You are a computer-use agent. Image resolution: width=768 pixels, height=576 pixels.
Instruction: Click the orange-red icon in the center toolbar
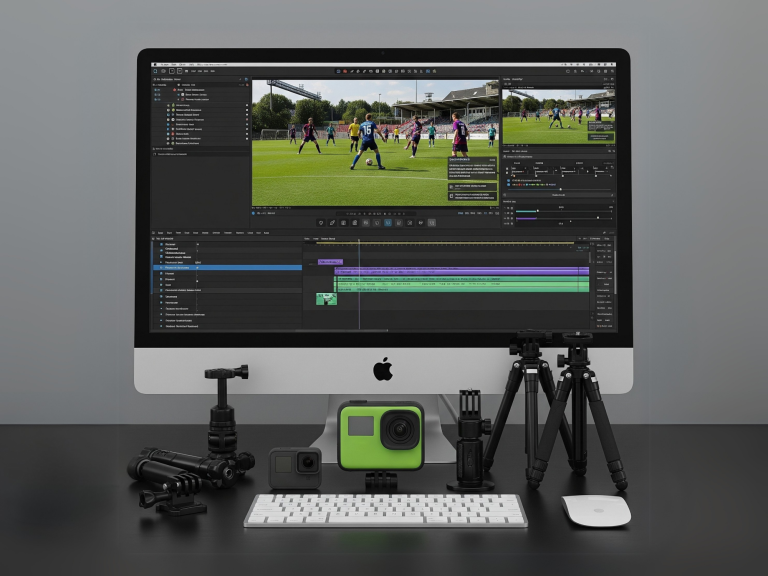click(345, 72)
